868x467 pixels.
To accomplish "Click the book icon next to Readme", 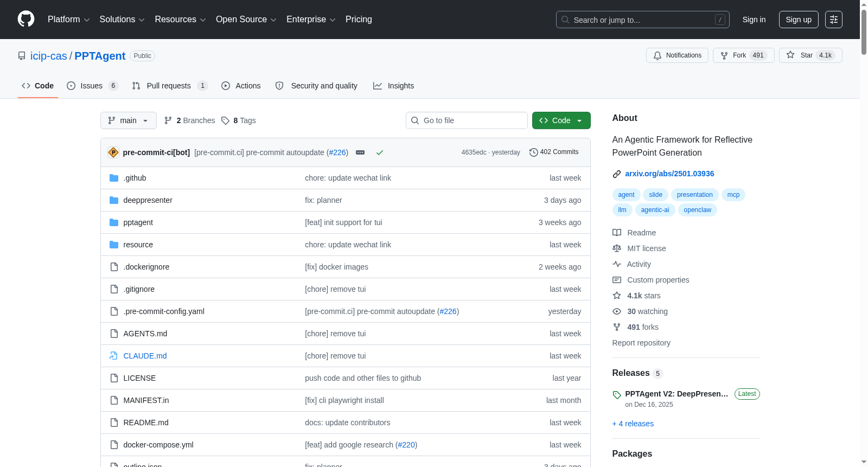I will pyautogui.click(x=617, y=233).
